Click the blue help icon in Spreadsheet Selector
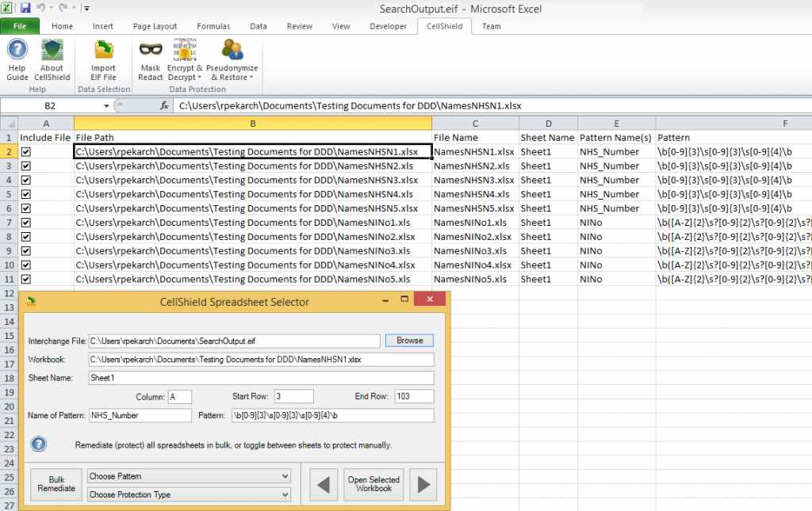This screenshot has height=511, width=812. point(38,444)
